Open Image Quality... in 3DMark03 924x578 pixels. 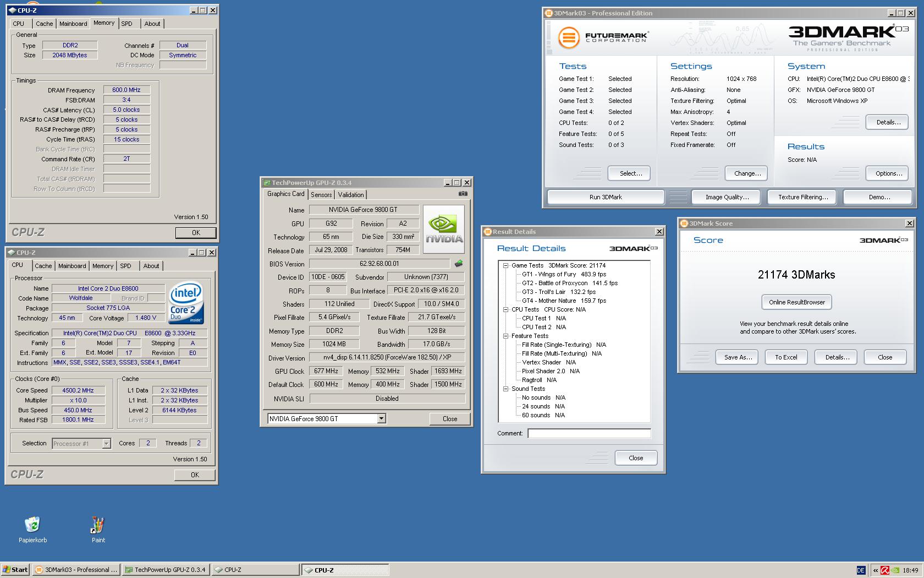(727, 197)
